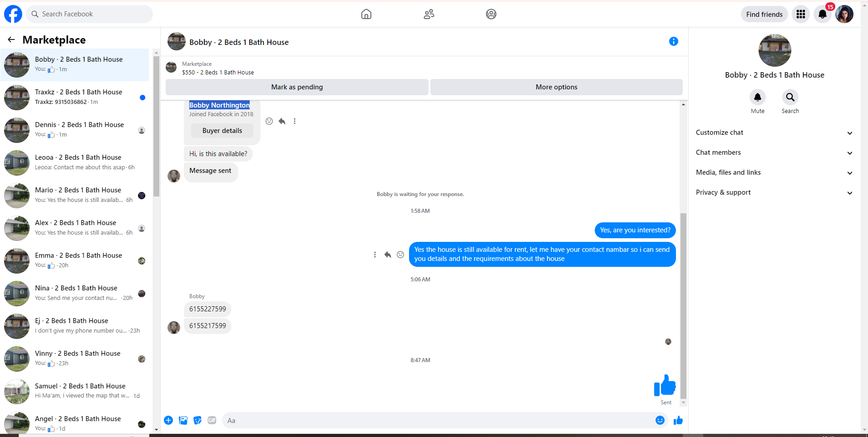The width and height of the screenshot is (868, 437).
Task: Choose a sticker in composer
Action: click(197, 420)
